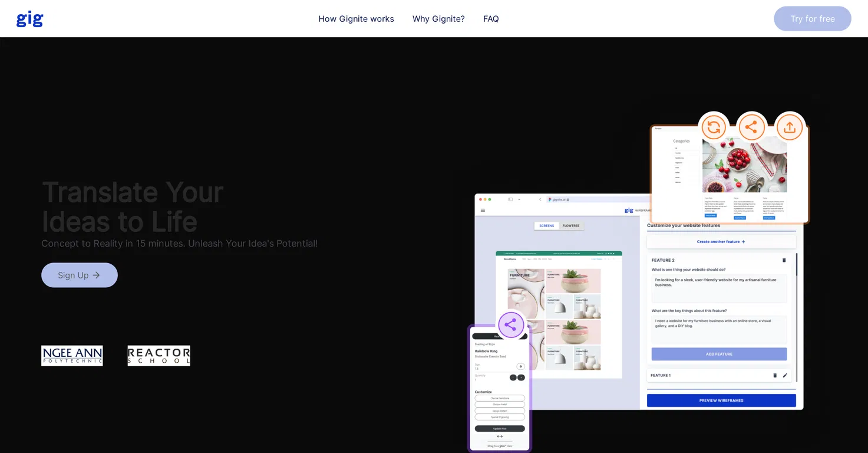Switch to the SCREENS tab
The image size is (868, 453).
click(x=547, y=226)
